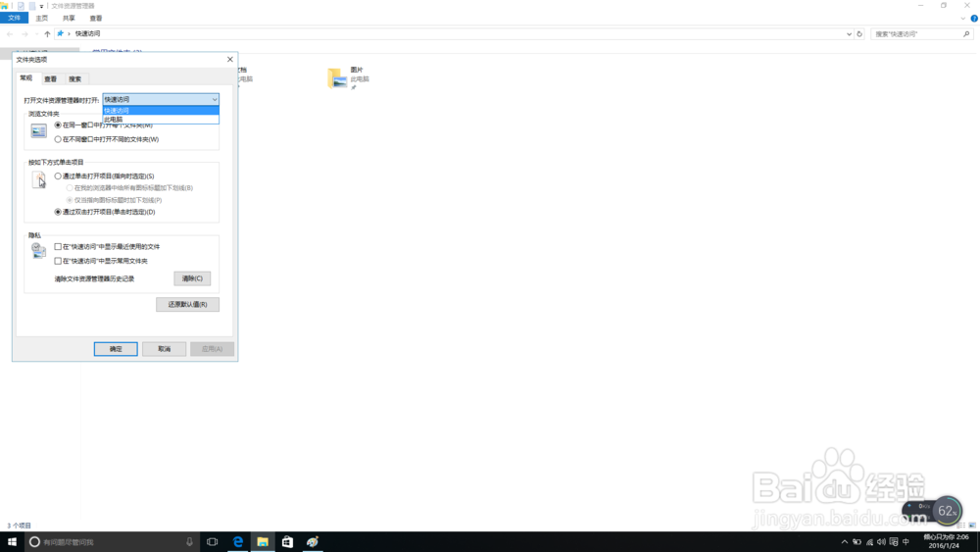Click the new folder icon in title bar
980x552 pixels.
32,6
